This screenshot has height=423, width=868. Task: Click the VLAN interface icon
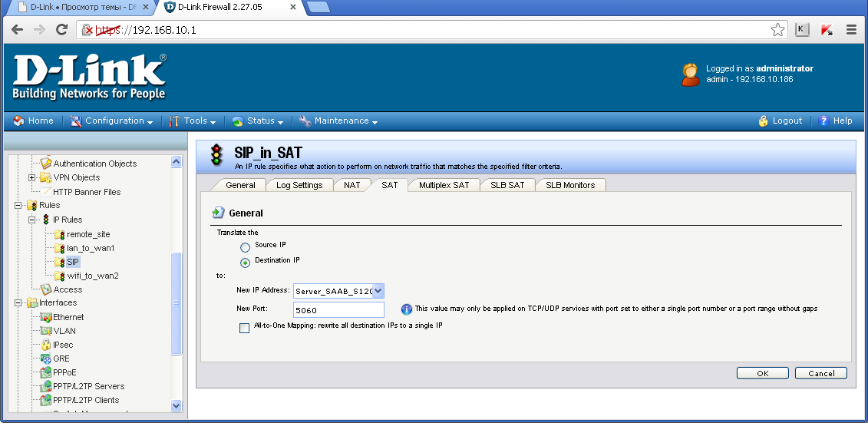pyautogui.click(x=46, y=331)
